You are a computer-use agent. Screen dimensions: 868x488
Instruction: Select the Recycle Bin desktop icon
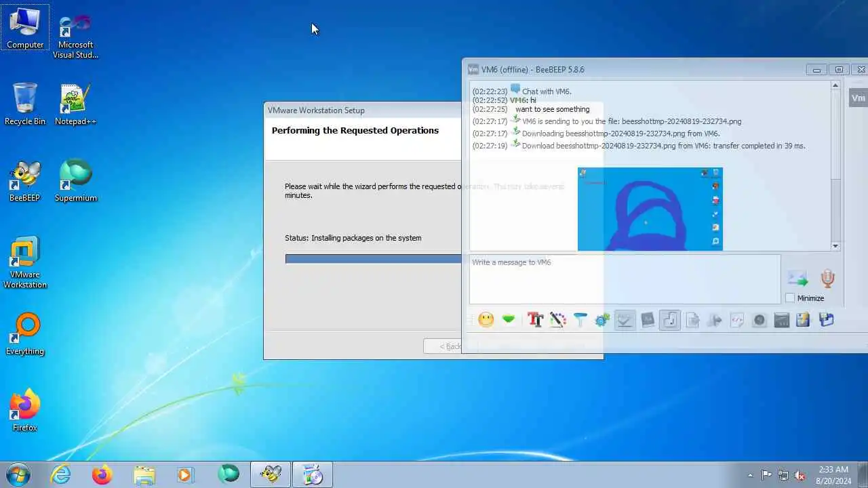[x=25, y=104]
